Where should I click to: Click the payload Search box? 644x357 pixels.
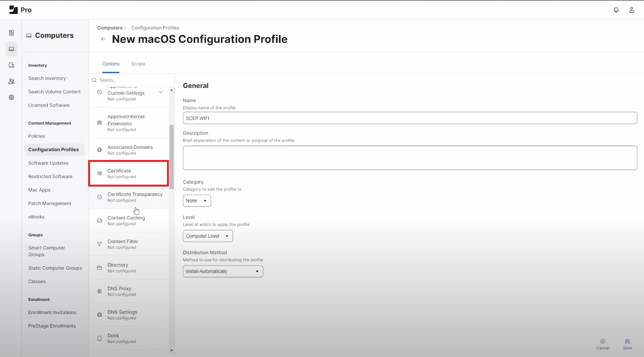click(133, 80)
